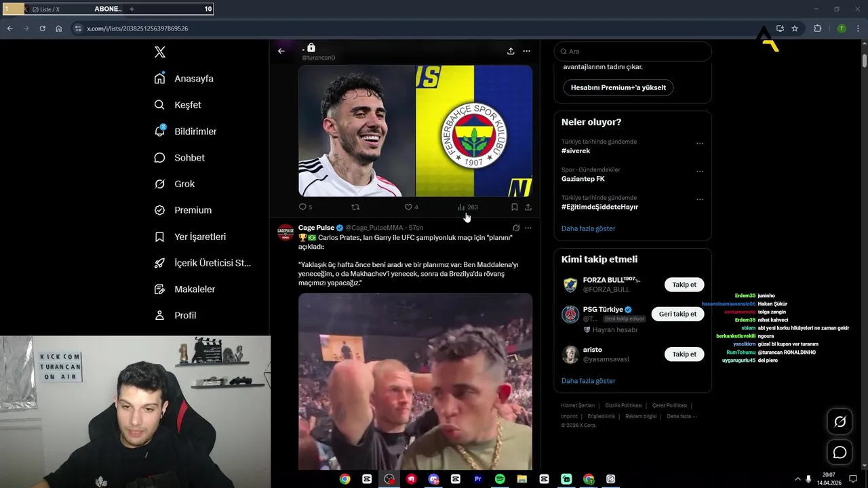
Task: Open options for Gaziantep FK trend
Action: (700, 171)
